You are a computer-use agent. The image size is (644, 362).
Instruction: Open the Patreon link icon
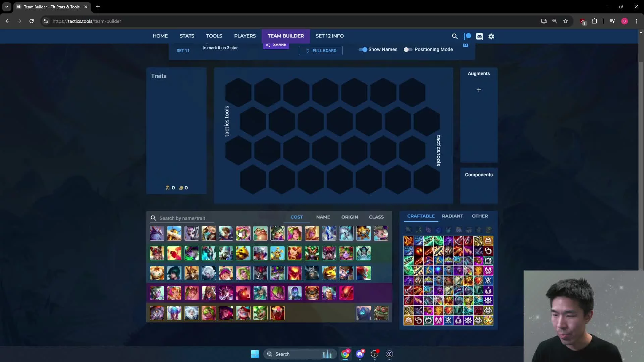(467, 36)
